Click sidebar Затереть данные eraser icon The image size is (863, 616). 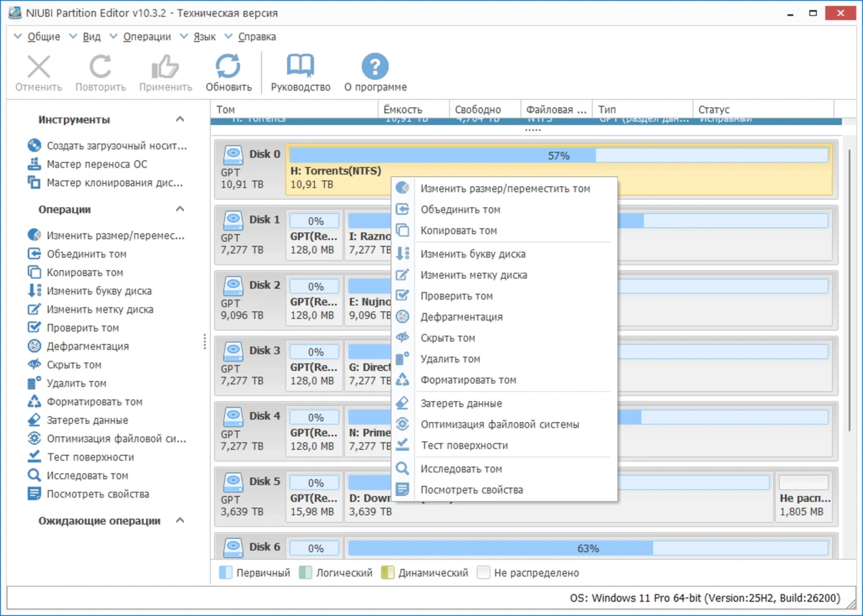(x=34, y=420)
